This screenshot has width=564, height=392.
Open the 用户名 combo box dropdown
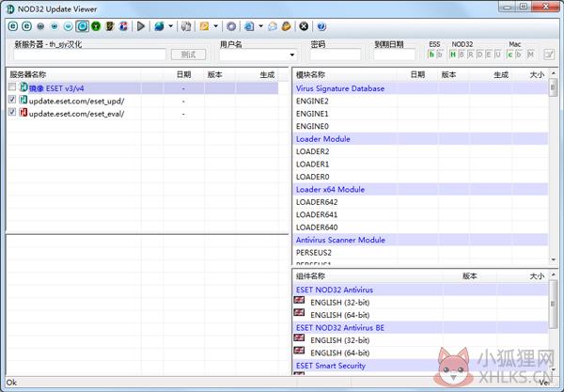292,55
